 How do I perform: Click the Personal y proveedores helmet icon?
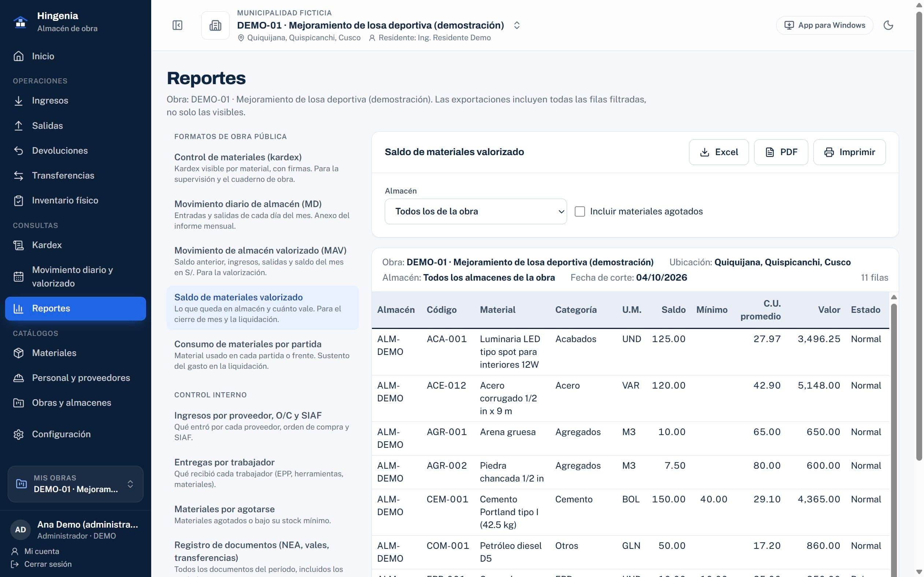click(x=18, y=378)
